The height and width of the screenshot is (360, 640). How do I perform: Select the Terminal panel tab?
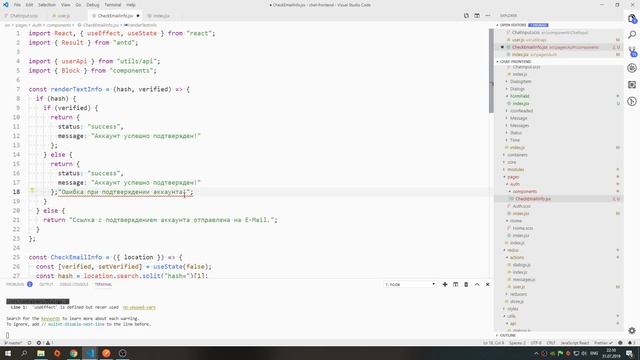103,284
